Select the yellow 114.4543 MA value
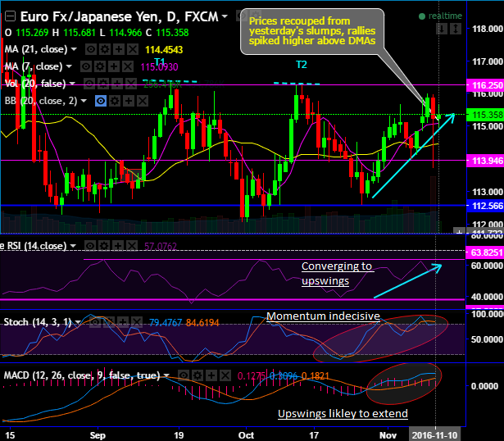Image resolution: width=504 pixels, height=441 pixels. tap(164, 50)
